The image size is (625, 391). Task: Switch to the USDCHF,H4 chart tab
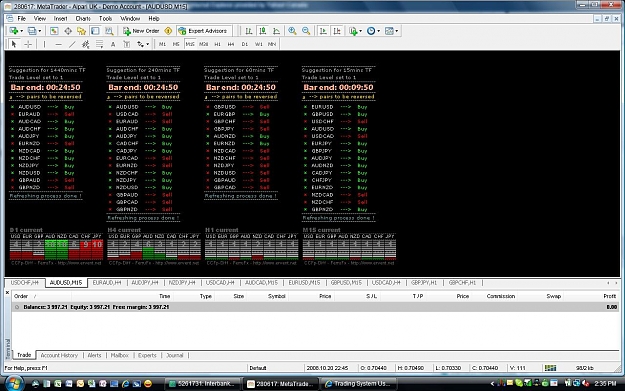point(25,283)
